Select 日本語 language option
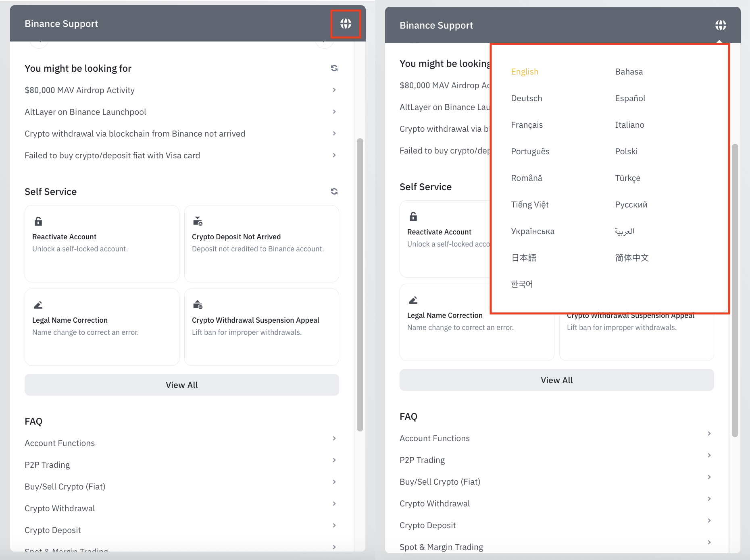This screenshot has width=750, height=560. (523, 258)
